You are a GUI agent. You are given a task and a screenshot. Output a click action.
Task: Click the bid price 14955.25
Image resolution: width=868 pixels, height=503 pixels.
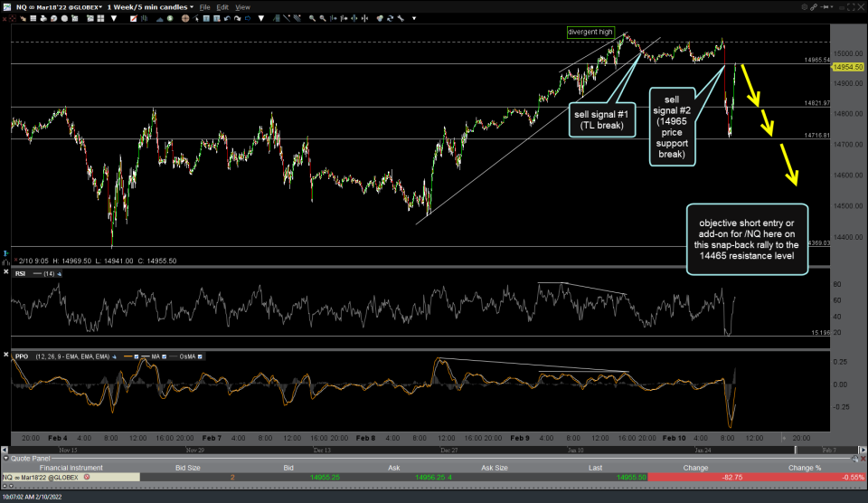(x=325, y=477)
